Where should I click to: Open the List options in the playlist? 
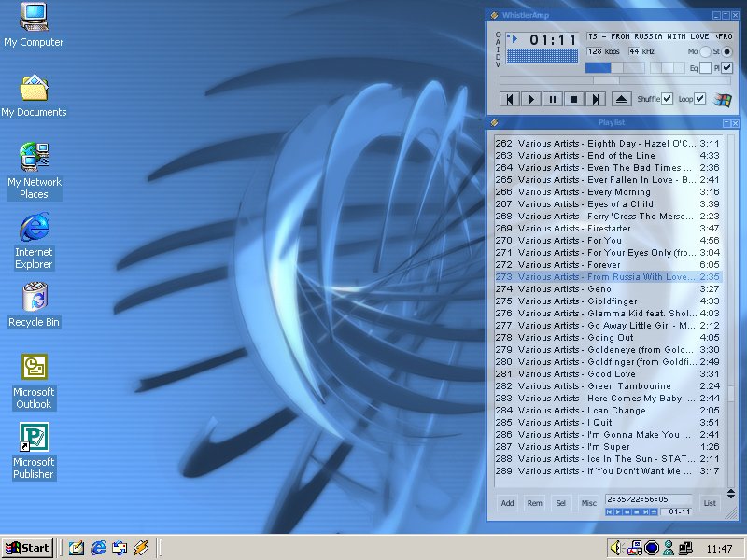point(710,503)
